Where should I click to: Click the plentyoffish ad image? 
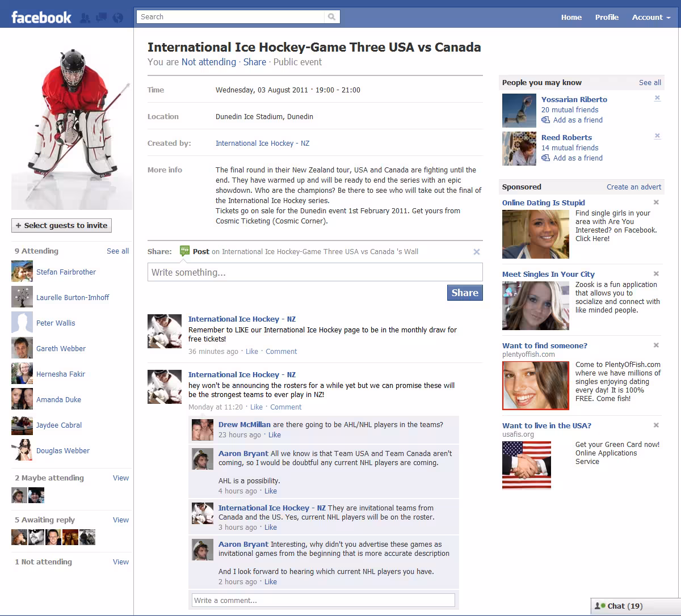coord(536,385)
